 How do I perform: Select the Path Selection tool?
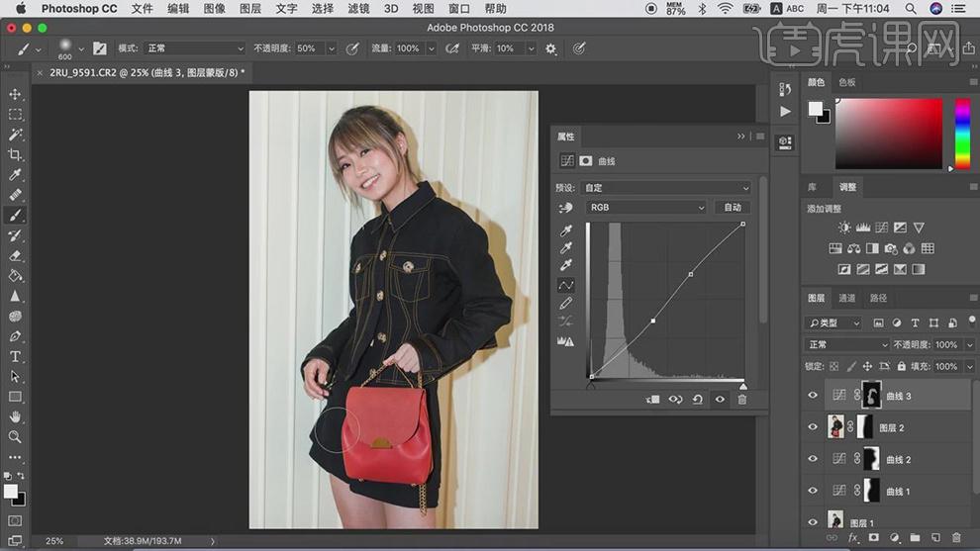(15, 376)
